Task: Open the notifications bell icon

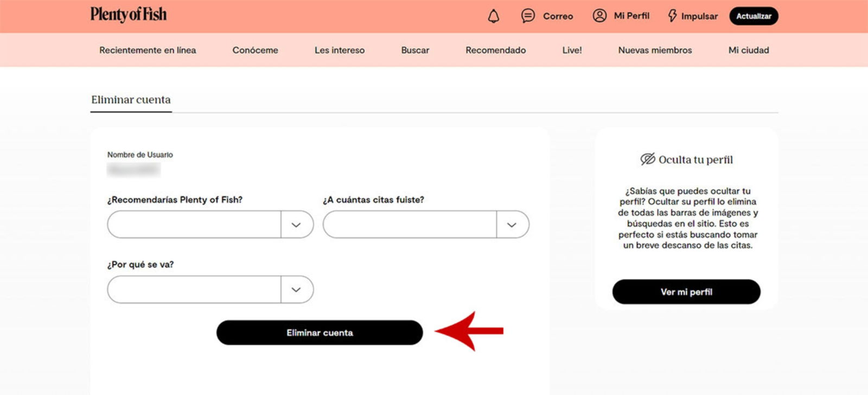Action: click(493, 16)
